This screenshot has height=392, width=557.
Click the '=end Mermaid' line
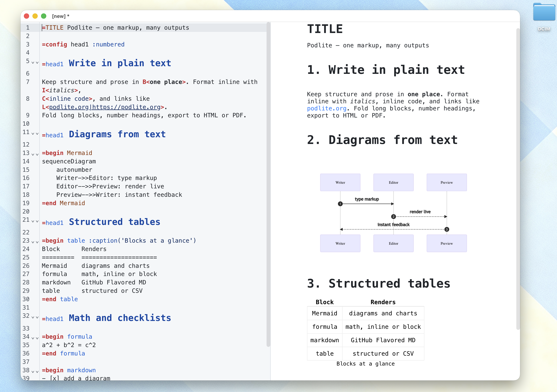point(63,203)
